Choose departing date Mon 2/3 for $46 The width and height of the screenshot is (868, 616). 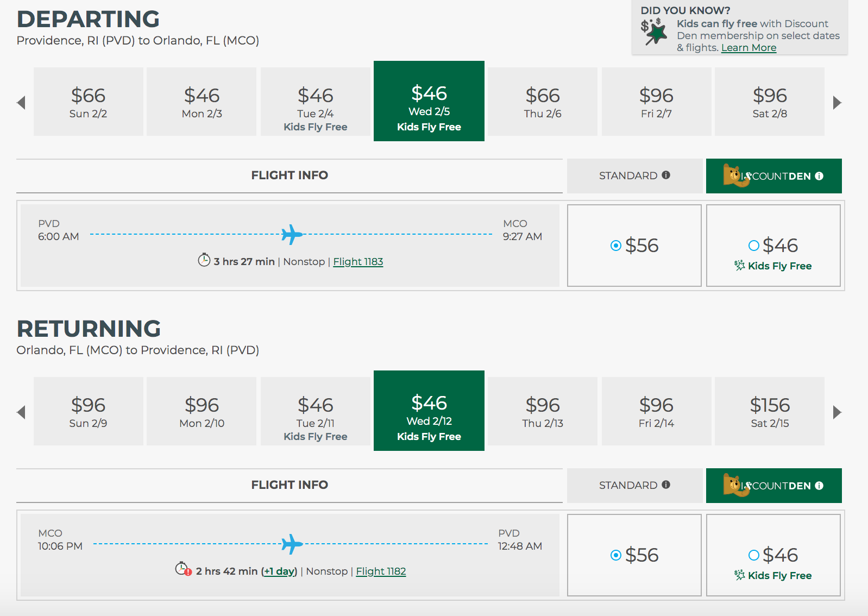(202, 102)
